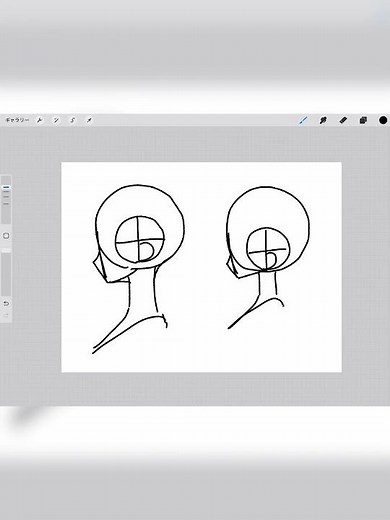Image resolution: width=390 pixels, height=520 pixels.
Task: Select the Selection S-shaped tool
Action: click(x=73, y=120)
